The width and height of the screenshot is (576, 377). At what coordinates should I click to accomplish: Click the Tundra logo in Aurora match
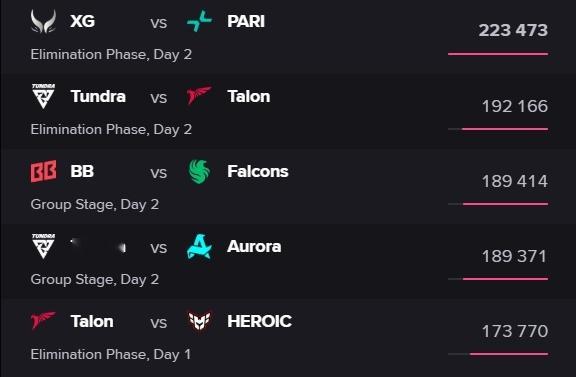[x=43, y=246]
